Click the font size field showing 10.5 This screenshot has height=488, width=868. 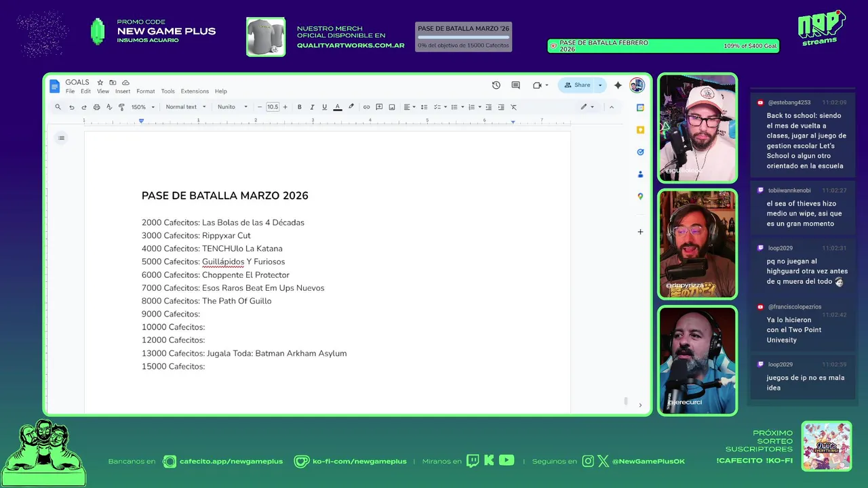[x=273, y=107]
